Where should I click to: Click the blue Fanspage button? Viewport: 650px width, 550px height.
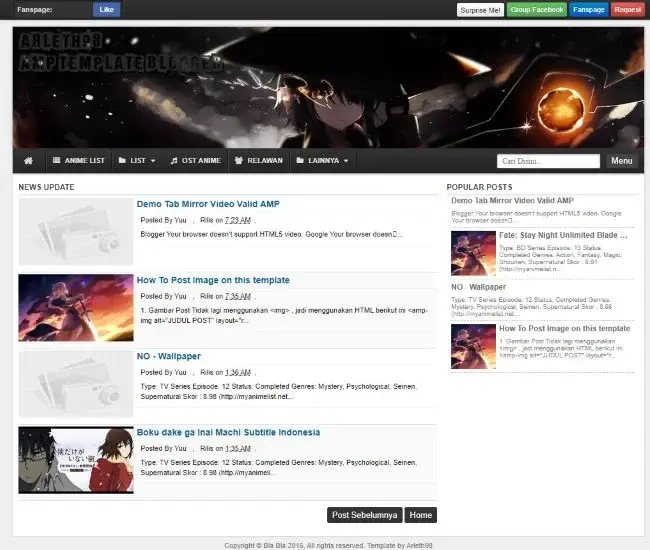tap(589, 10)
